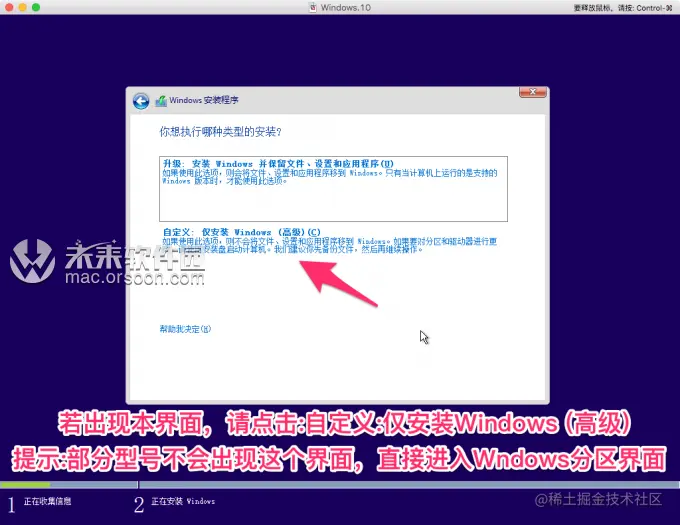Click the green macOS zoom button
This screenshot has width=680, height=525.
point(36,7)
